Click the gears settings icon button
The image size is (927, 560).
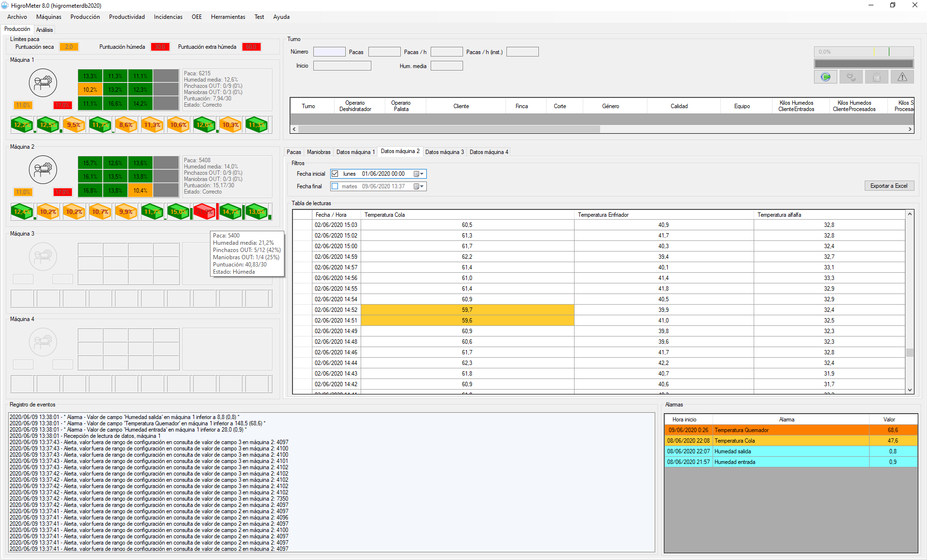[851, 77]
